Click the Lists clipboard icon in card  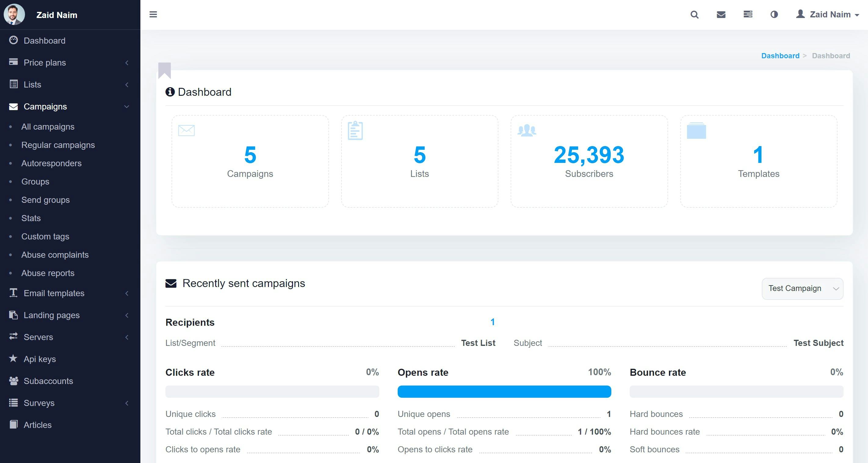355,131
